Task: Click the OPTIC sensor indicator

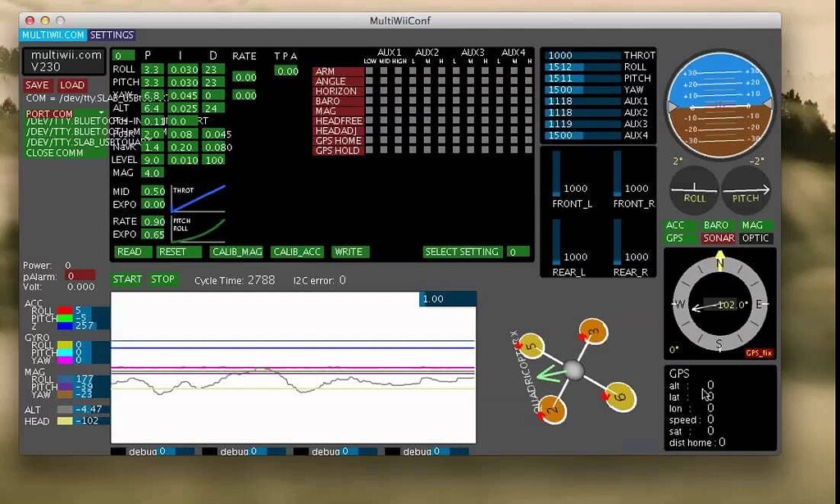Action: click(x=755, y=238)
